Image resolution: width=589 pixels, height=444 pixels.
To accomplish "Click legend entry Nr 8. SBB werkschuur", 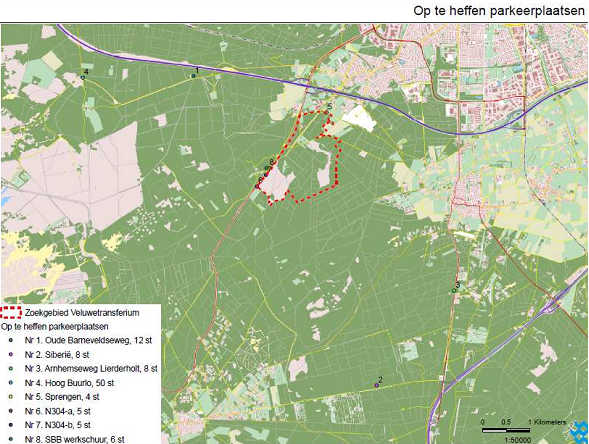I will [74, 439].
